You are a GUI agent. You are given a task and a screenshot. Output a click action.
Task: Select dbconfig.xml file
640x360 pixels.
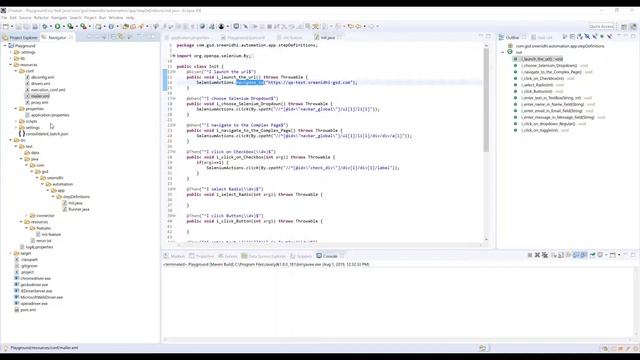[x=42, y=77]
